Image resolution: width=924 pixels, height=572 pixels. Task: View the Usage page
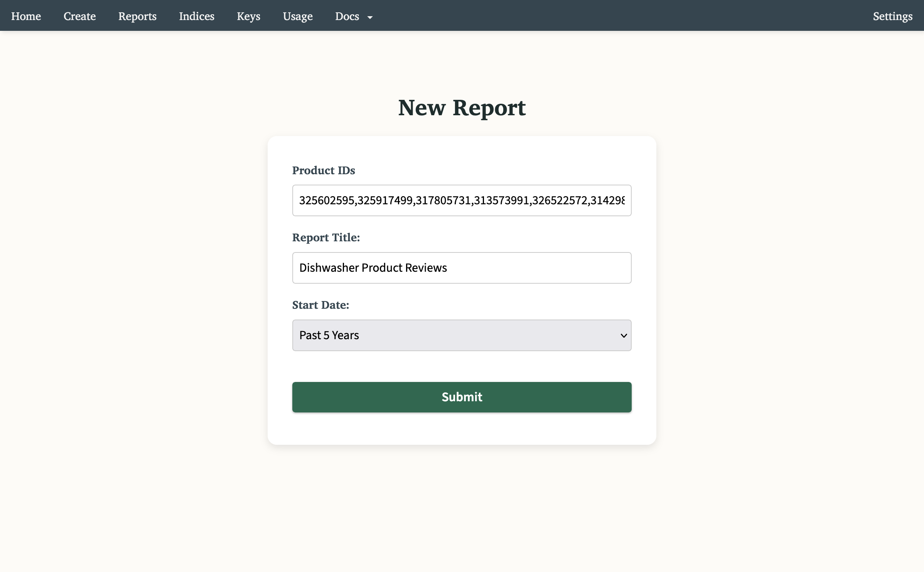297,16
